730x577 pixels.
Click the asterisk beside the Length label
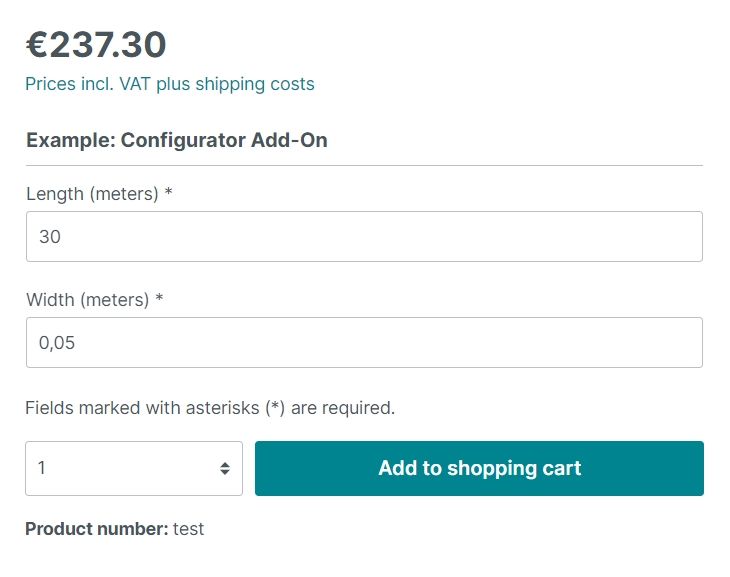[169, 193]
